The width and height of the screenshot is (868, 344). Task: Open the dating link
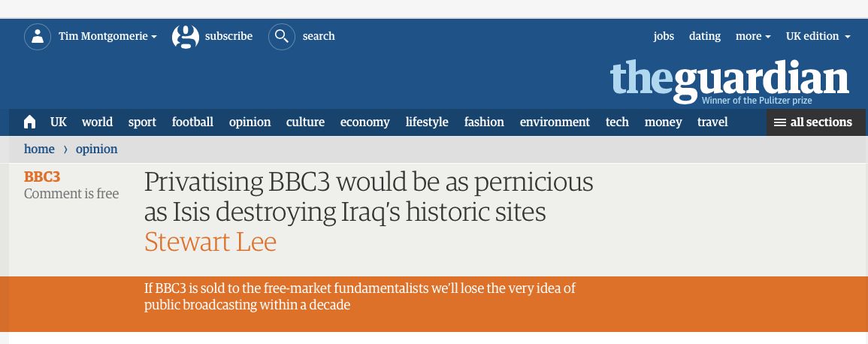pyautogui.click(x=704, y=37)
